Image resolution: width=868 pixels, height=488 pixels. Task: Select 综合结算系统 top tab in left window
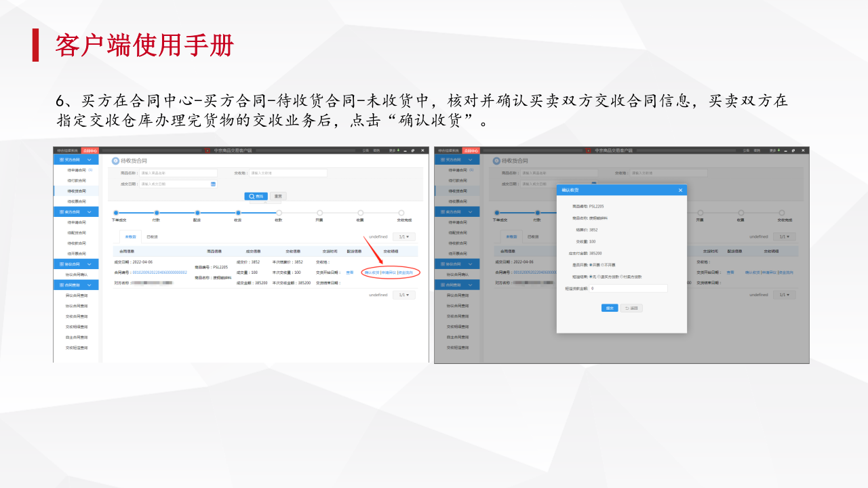pyautogui.click(x=67, y=150)
